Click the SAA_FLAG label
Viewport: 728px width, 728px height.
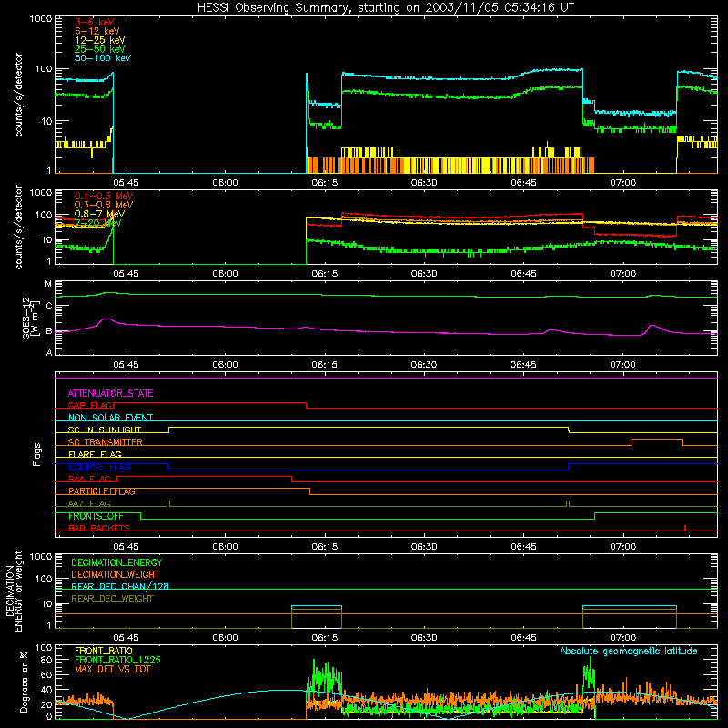point(89,479)
